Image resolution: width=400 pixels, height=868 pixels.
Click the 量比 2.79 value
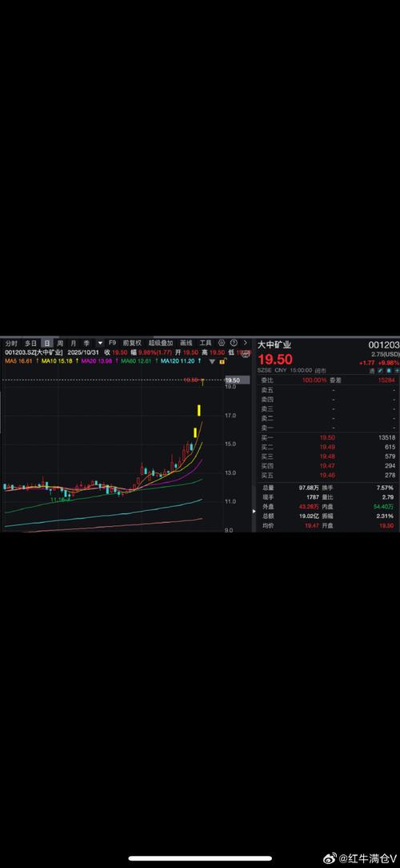pyautogui.click(x=389, y=497)
